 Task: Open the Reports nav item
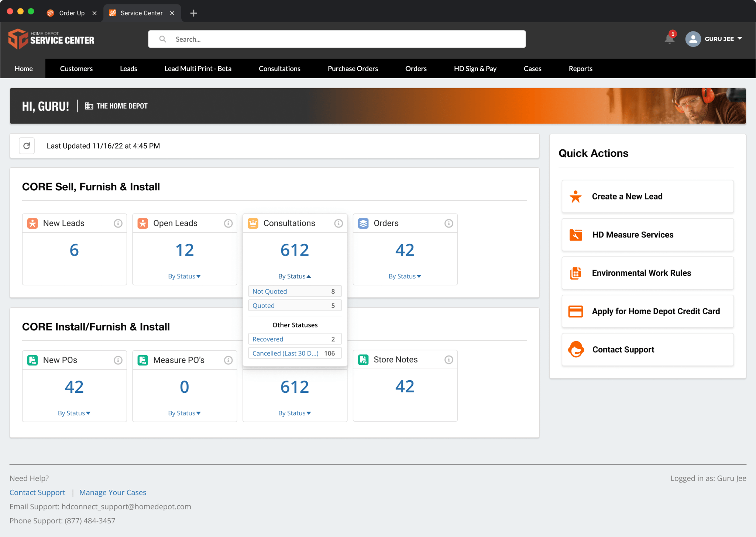coord(580,69)
